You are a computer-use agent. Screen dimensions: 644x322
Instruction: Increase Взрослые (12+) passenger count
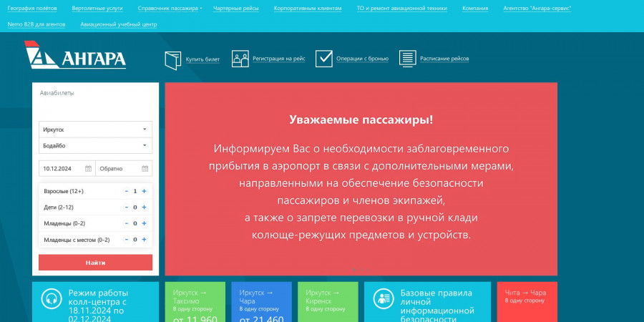[x=144, y=191]
